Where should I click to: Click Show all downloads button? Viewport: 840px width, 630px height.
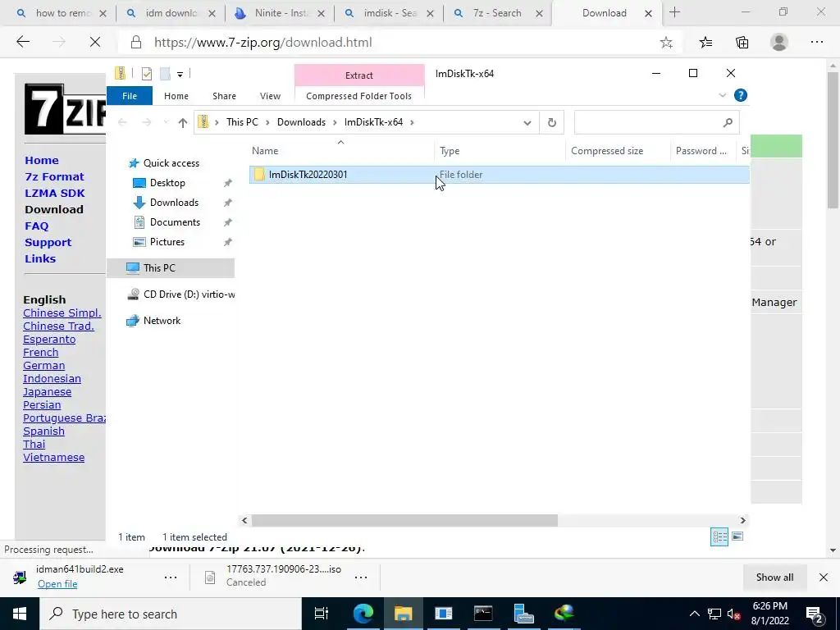(x=774, y=577)
